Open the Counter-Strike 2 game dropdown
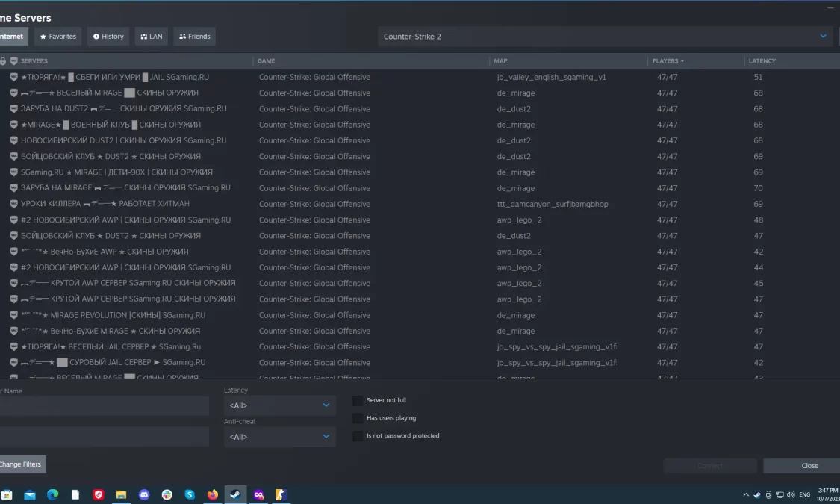 click(x=606, y=37)
